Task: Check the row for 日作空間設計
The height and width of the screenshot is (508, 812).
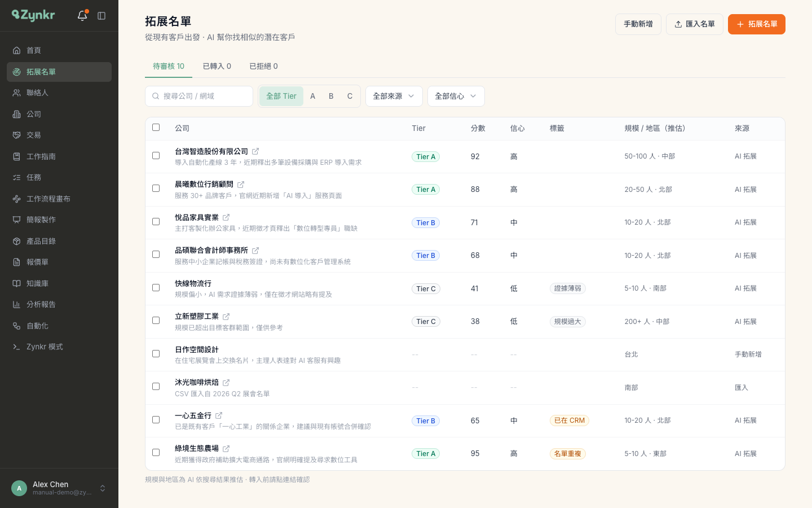Action: [x=156, y=354]
